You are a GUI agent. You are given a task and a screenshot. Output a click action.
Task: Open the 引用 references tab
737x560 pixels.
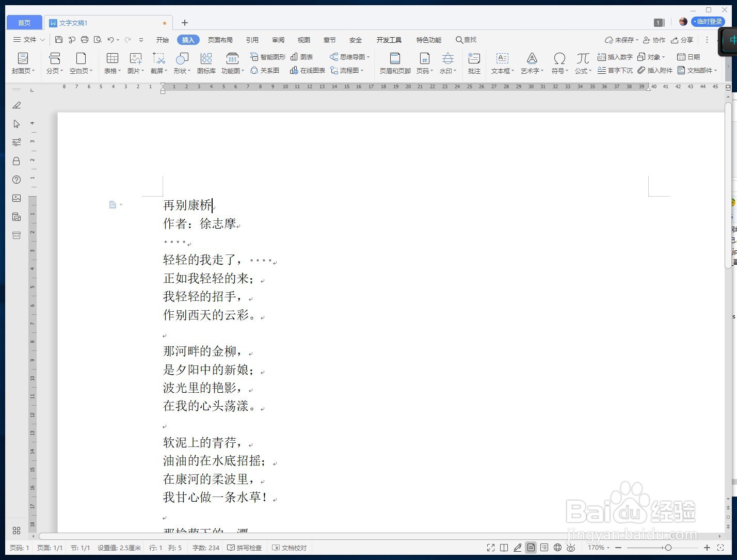pos(252,40)
